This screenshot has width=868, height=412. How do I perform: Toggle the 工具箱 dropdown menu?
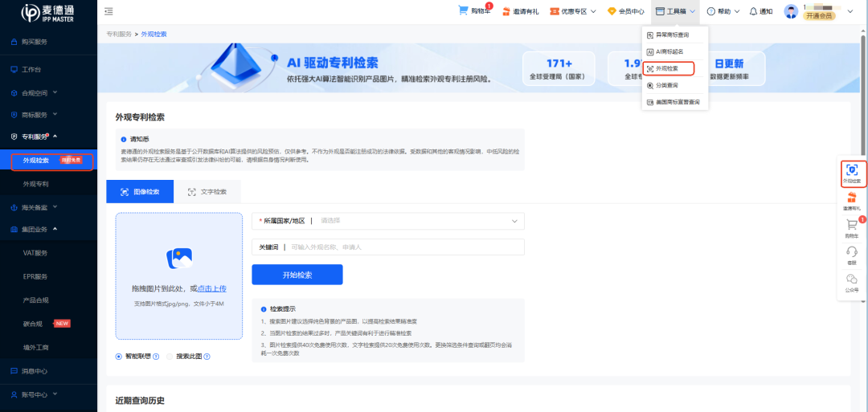675,11
